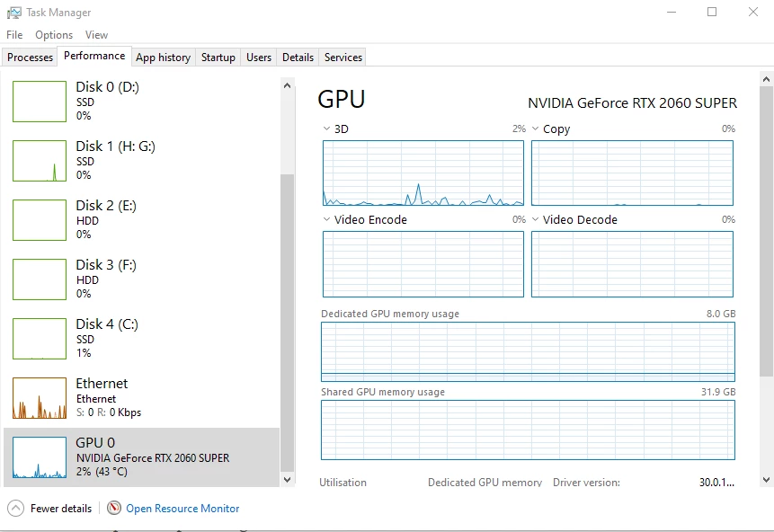
Task: Click Fewer details button
Action: click(x=49, y=509)
